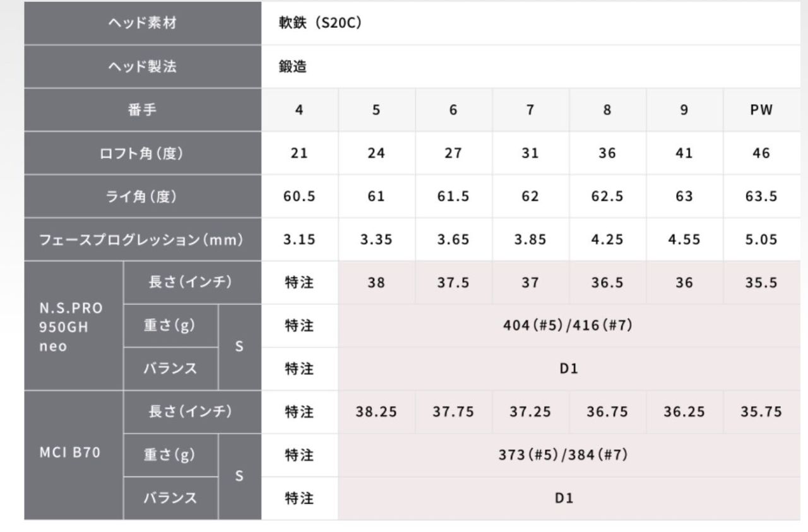Click the フェースプログレッション(mm) header
The image size is (808, 532).
coord(142,240)
